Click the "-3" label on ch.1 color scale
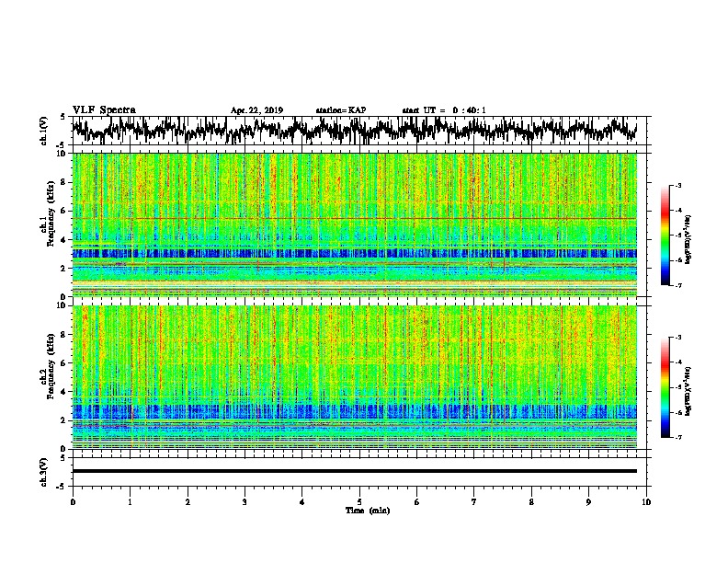The width and height of the screenshot is (728, 563). [678, 186]
